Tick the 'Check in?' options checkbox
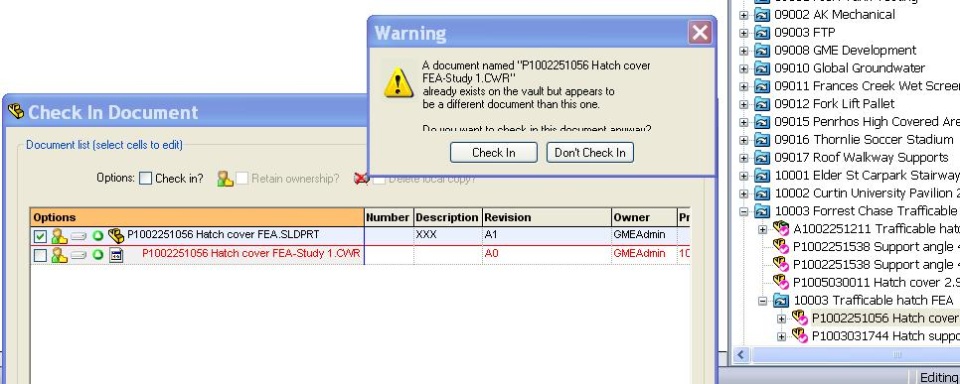Image resolution: width=960 pixels, height=384 pixels. (145, 179)
